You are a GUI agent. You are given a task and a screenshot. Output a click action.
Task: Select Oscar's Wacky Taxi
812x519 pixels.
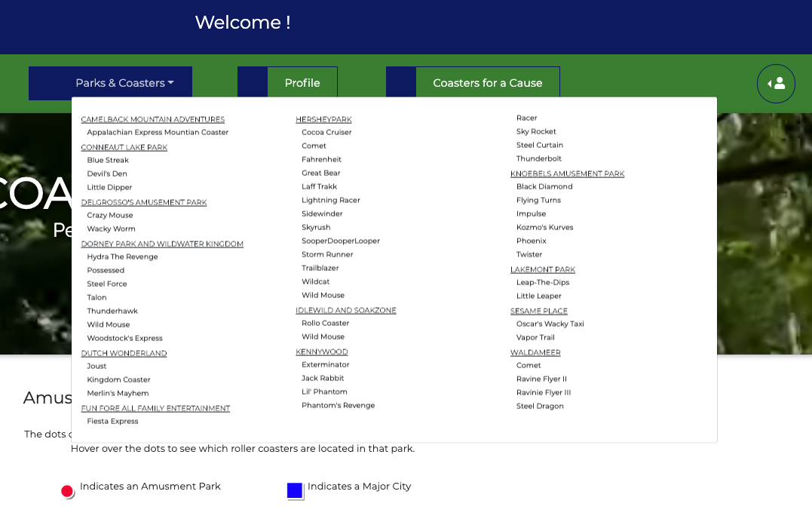coord(550,323)
